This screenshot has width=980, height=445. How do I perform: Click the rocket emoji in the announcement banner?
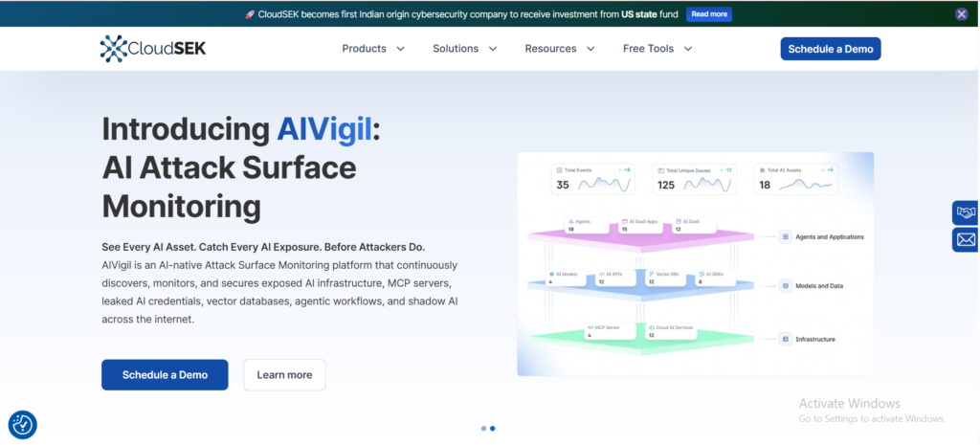(250, 14)
